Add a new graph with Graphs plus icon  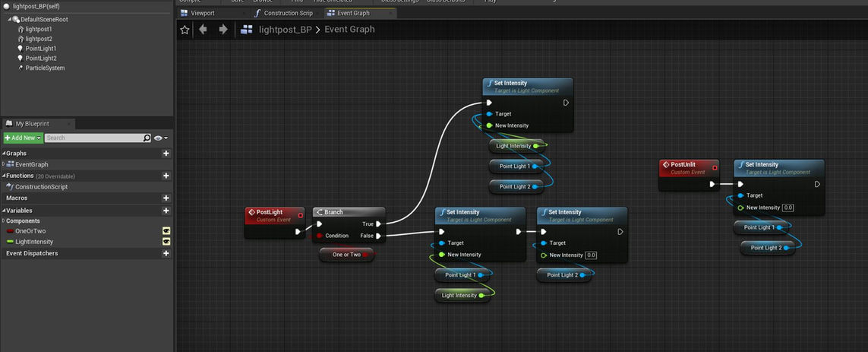point(166,154)
